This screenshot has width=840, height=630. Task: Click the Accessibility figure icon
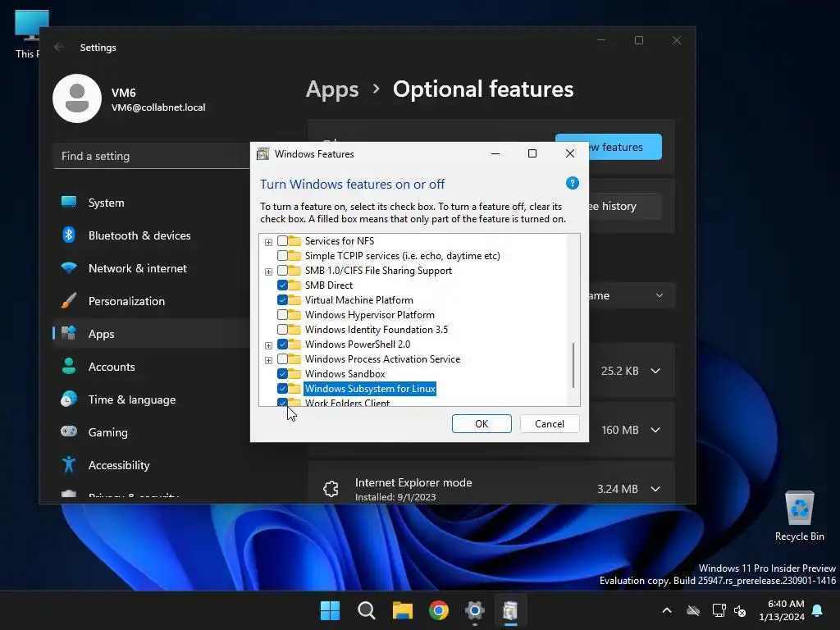click(x=69, y=464)
